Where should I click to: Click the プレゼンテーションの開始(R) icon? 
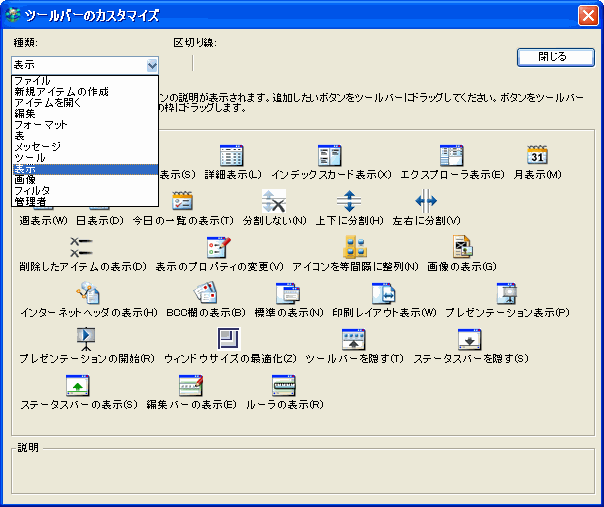(x=86, y=339)
